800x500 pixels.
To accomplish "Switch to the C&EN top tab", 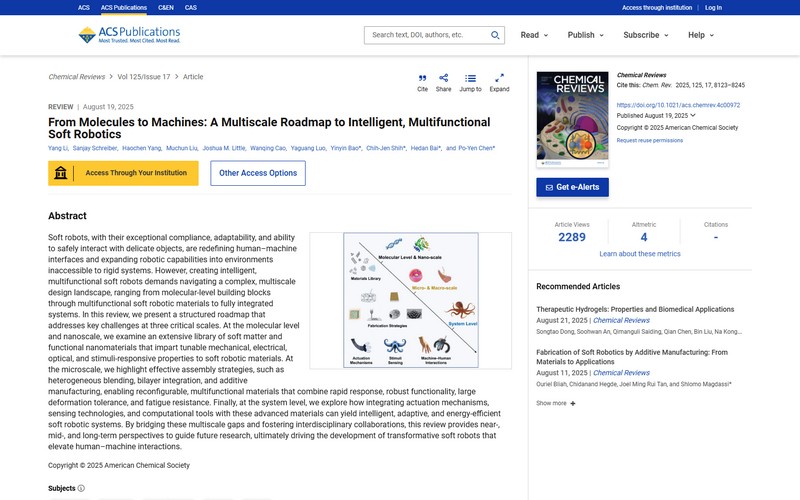I will [163, 7].
